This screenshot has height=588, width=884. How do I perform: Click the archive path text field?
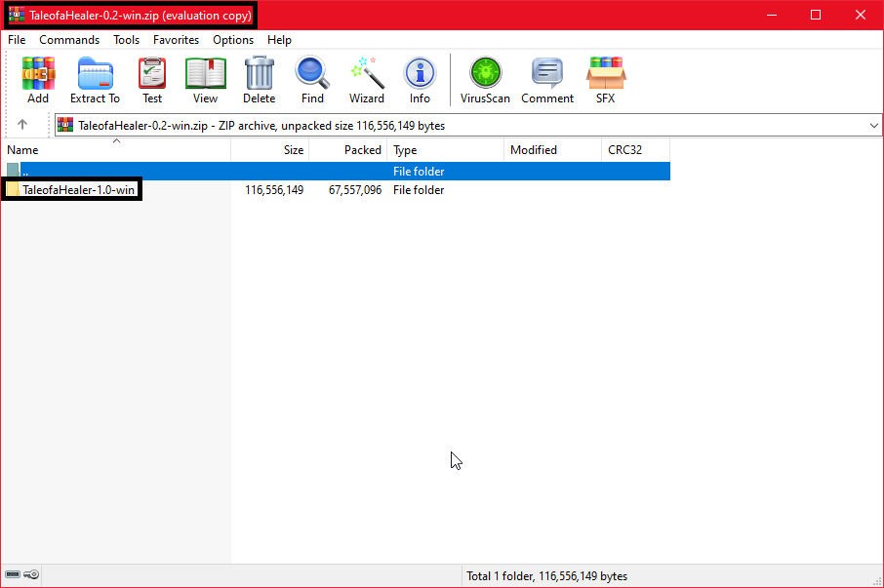pyautogui.click(x=468, y=125)
